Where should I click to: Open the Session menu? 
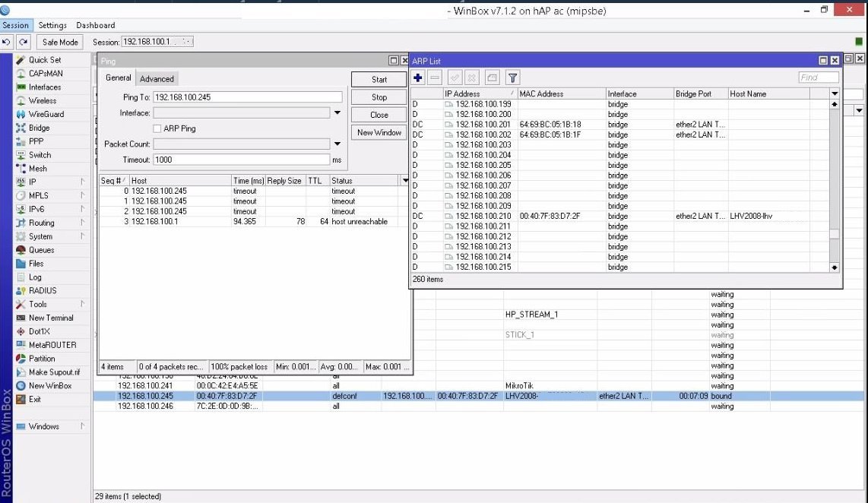pos(15,25)
